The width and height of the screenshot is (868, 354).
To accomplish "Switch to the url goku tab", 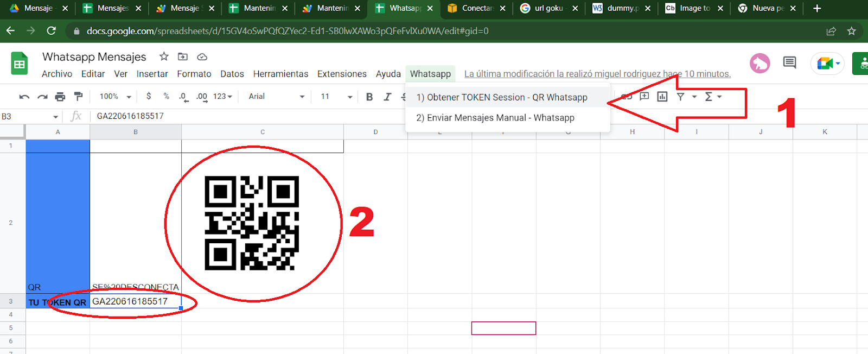I will pyautogui.click(x=550, y=8).
